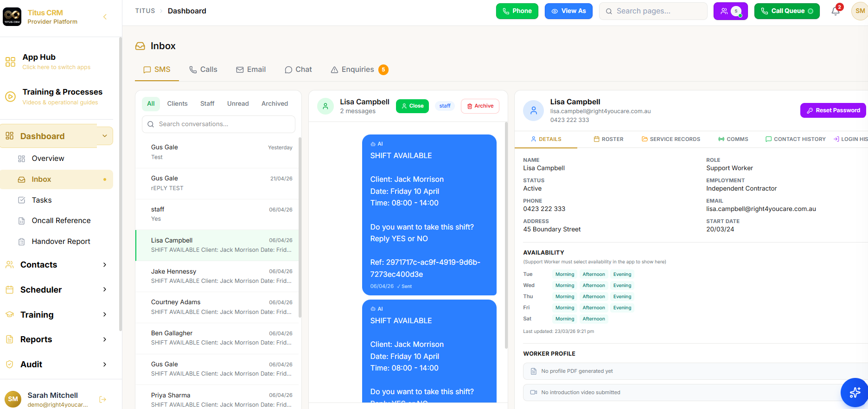Click Lisa Campbell's green avatar in conversation header

tap(325, 106)
